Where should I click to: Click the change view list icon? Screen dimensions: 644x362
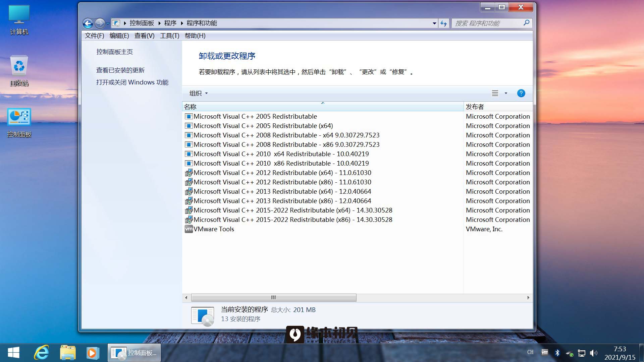coord(495,93)
